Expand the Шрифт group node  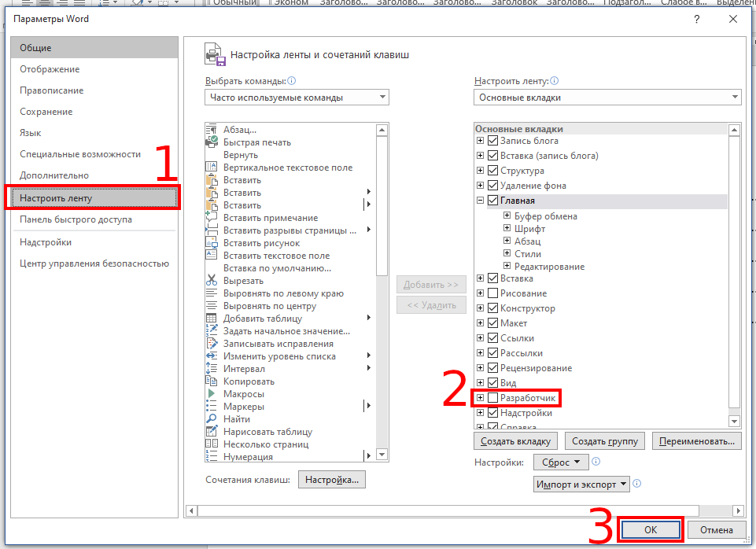[x=507, y=228]
